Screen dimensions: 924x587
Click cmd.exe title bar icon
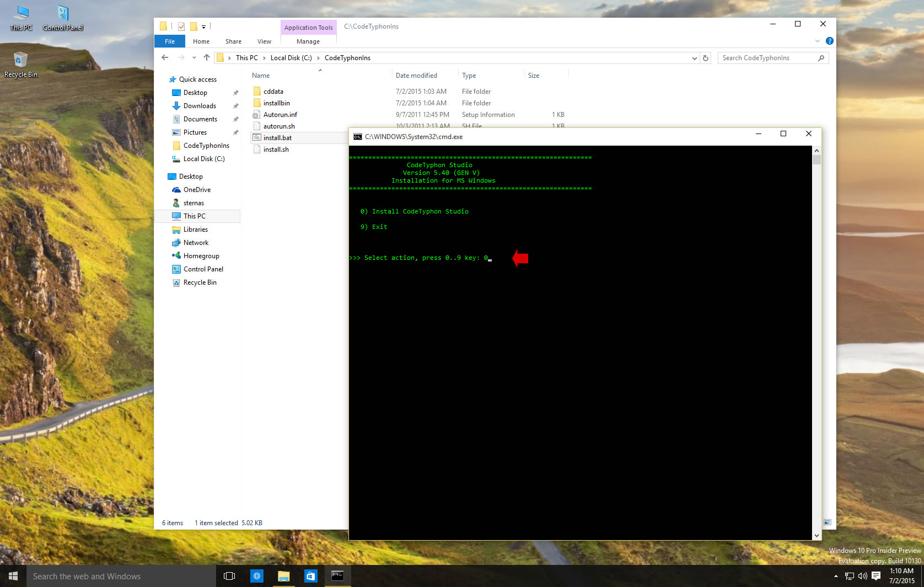pyautogui.click(x=358, y=137)
